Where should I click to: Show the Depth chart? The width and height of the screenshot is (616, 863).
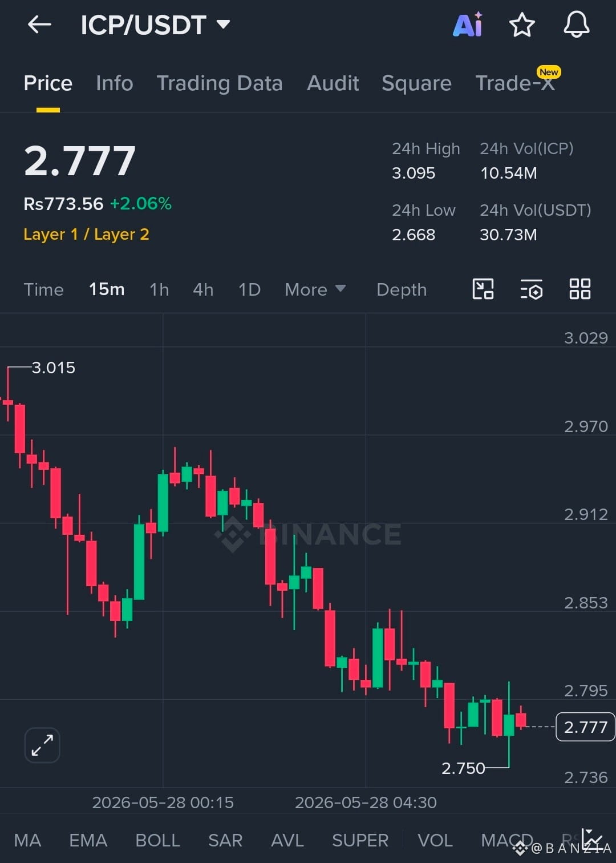402,290
